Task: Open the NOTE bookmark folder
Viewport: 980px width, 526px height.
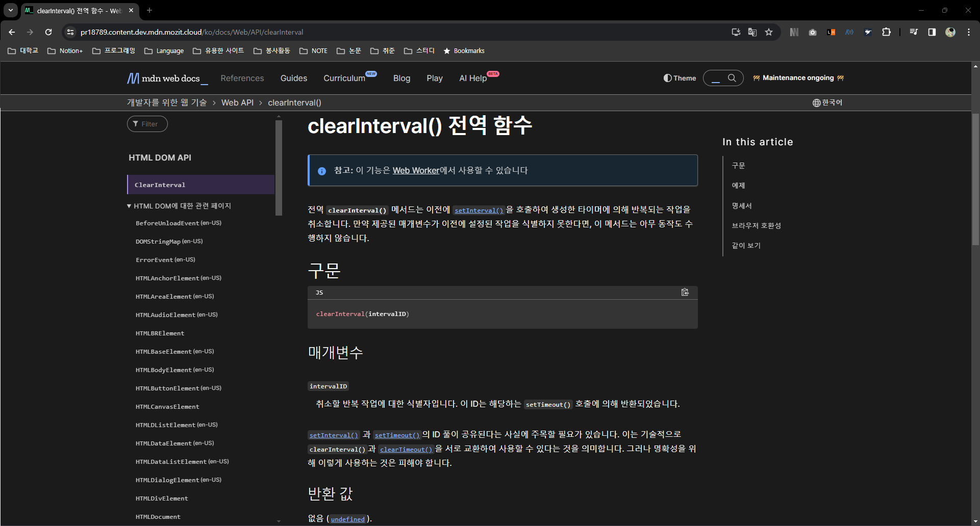Action: click(x=313, y=50)
